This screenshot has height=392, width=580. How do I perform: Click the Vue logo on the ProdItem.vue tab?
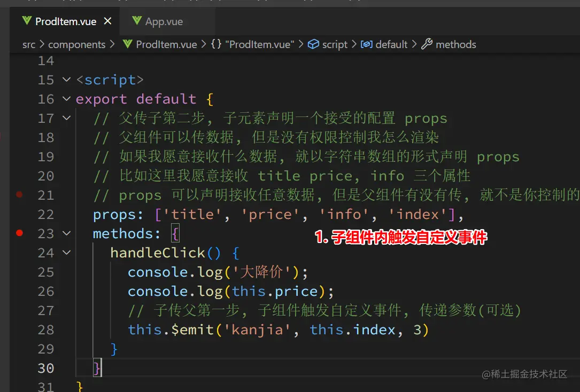(x=26, y=21)
